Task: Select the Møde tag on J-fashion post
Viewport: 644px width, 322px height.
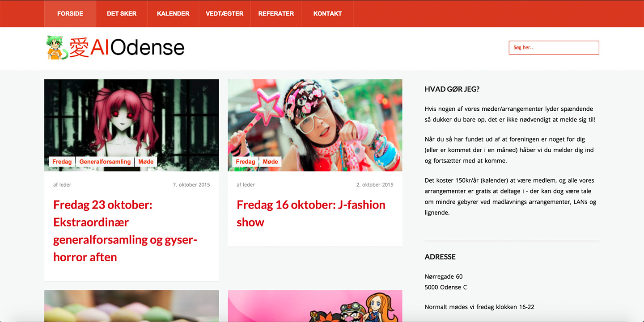Action: pos(270,162)
